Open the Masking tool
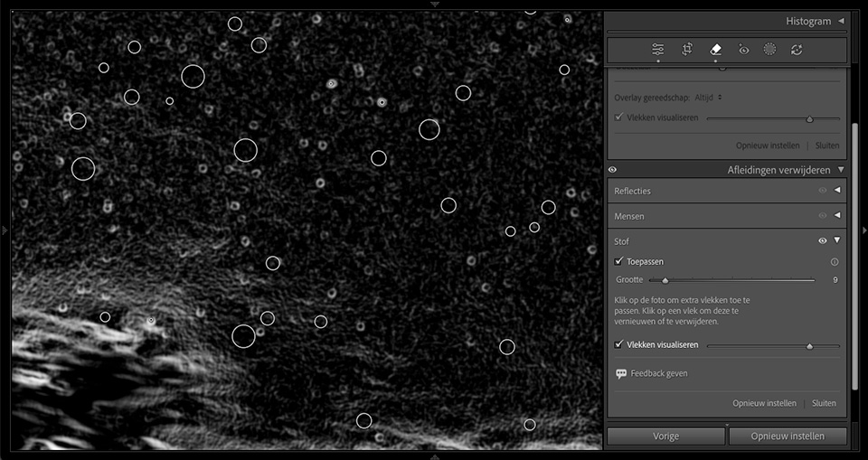Image resolution: width=868 pixels, height=460 pixels. click(x=769, y=50)
